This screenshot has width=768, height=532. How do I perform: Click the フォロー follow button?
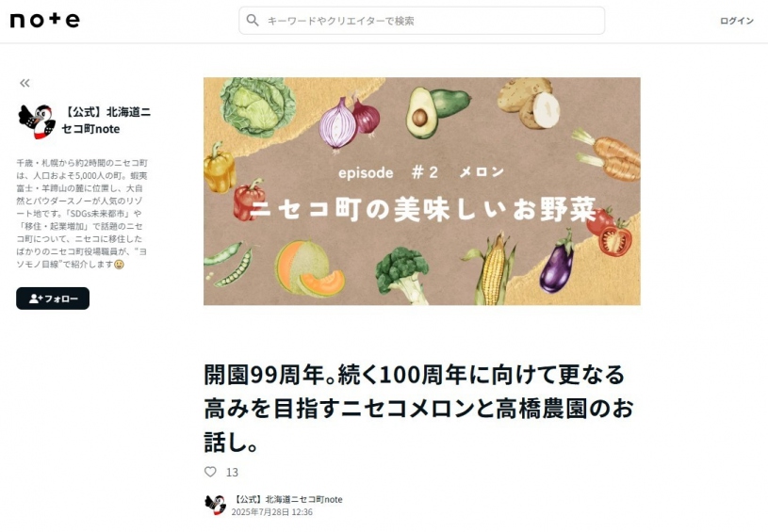click(x=53, y=298)
